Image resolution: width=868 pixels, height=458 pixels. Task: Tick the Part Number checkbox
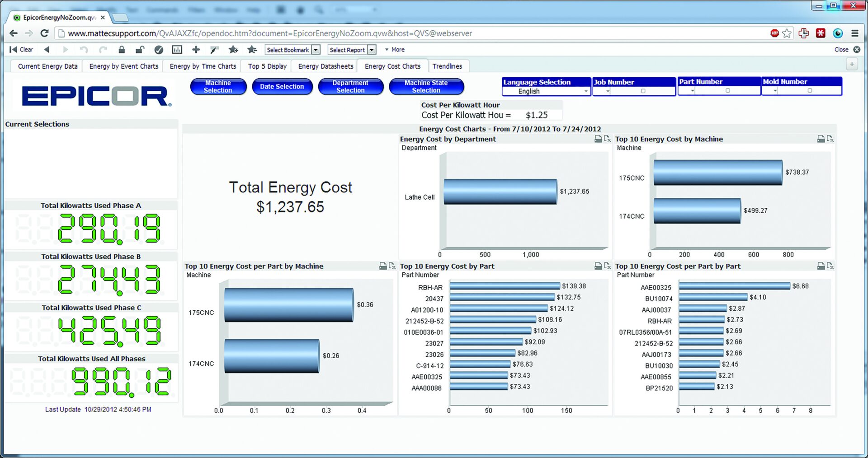[x=728, y=91]
